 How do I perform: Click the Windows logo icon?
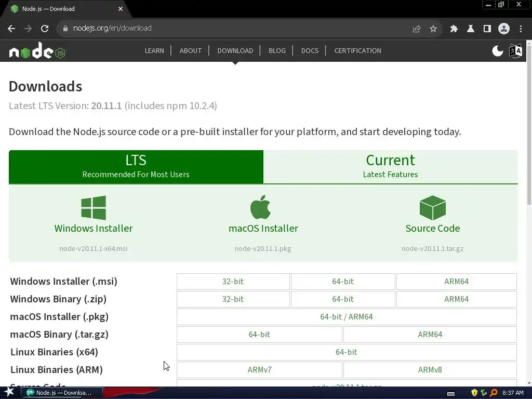94,208
